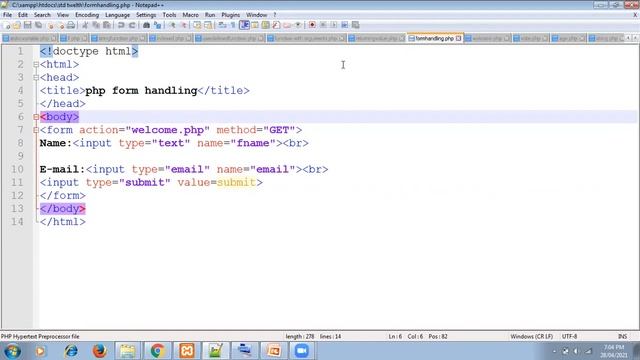
Task: Open Folder as Workspace toolbar icon
Action: [x=287, y=25]
